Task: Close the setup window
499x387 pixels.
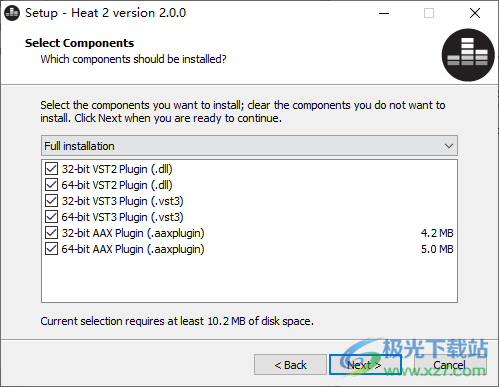Action: pos(475,13)
